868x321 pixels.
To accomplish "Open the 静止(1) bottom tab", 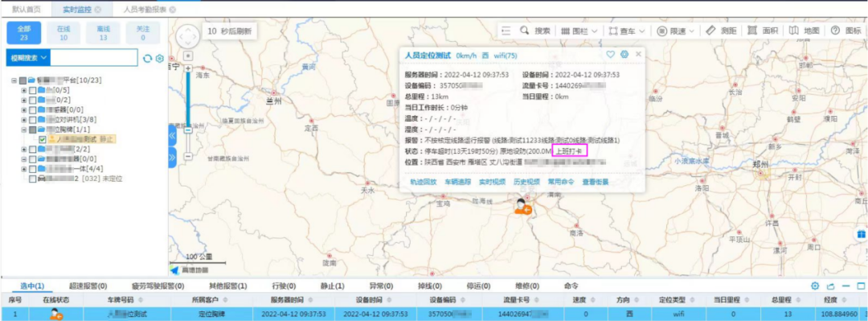I will point(333,286).
